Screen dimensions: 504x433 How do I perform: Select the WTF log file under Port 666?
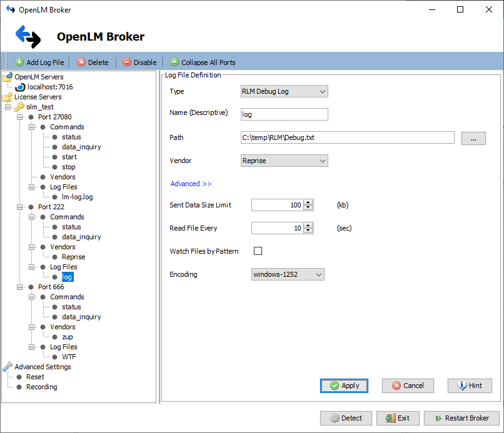[68, 357]
